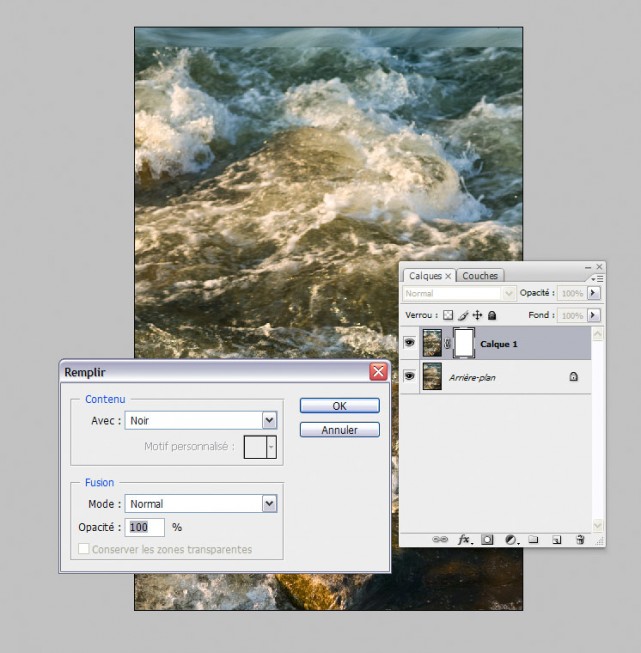Click the link layers icon in Calques panel

(x=440, y=539)
